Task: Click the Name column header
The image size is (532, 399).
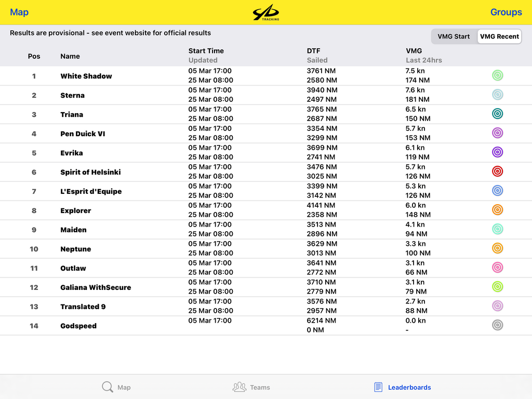Action: tap(70, 56)
